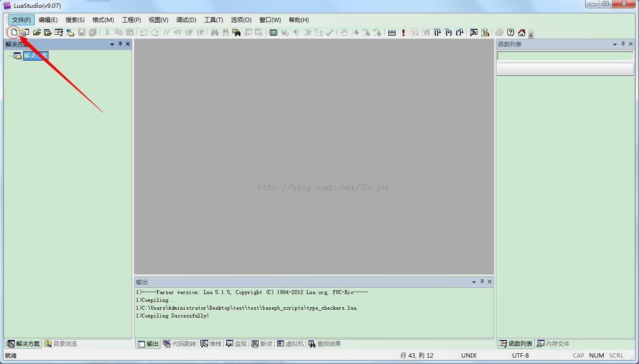Click the 函数列表 search input field
The width and height of the screenshot is (639, 364).
click(x=566, y=56)
